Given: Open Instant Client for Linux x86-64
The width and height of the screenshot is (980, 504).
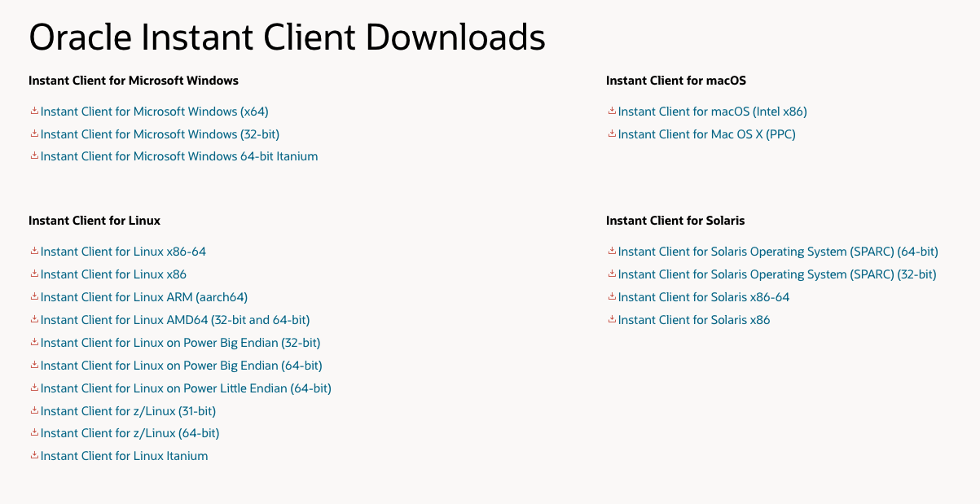Looking at the screenshot, I should tap(123, 252).
